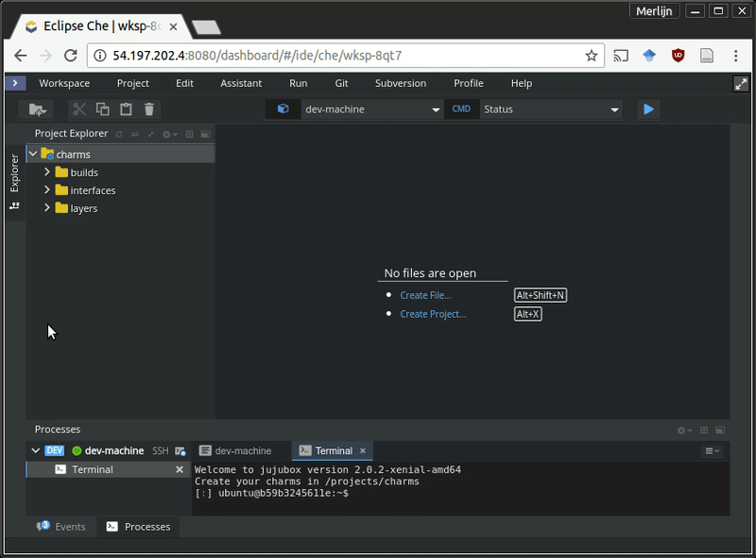756x558 pixels.
Task: Click the Delete trash toolbar icon
Action: click(149, 109)
